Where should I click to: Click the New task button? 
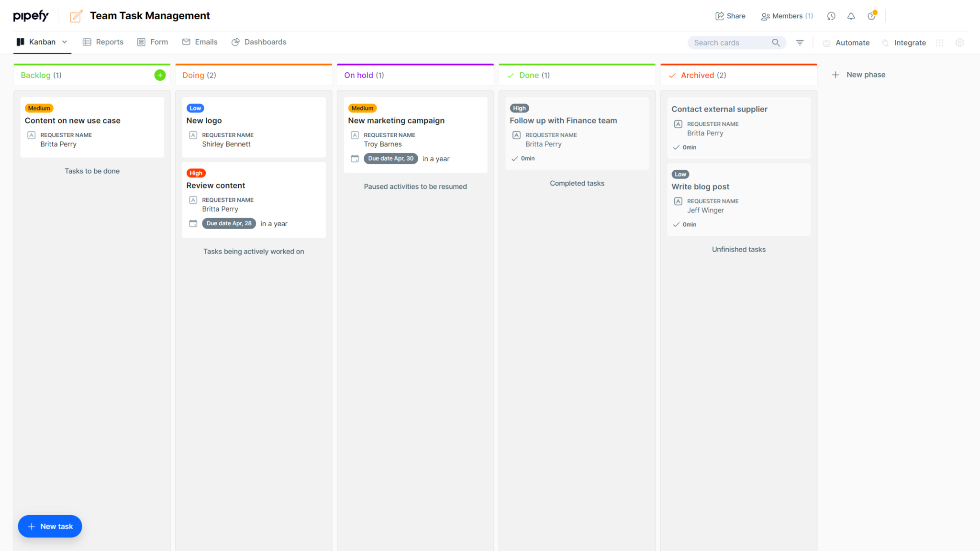[50, 526]
